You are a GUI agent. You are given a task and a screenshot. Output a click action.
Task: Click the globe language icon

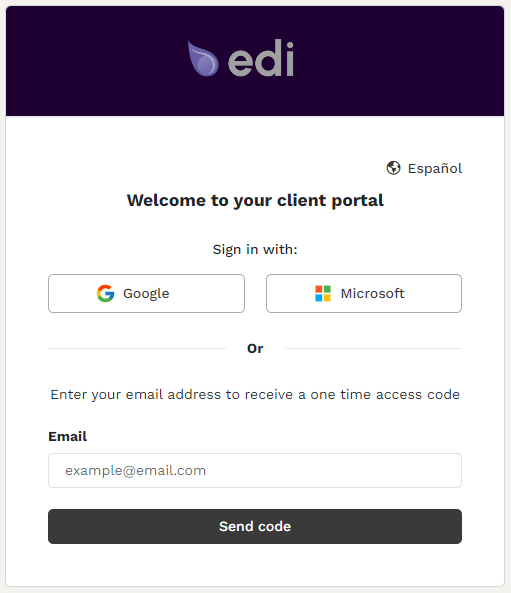pyautogui.click(x=393, y=168)
